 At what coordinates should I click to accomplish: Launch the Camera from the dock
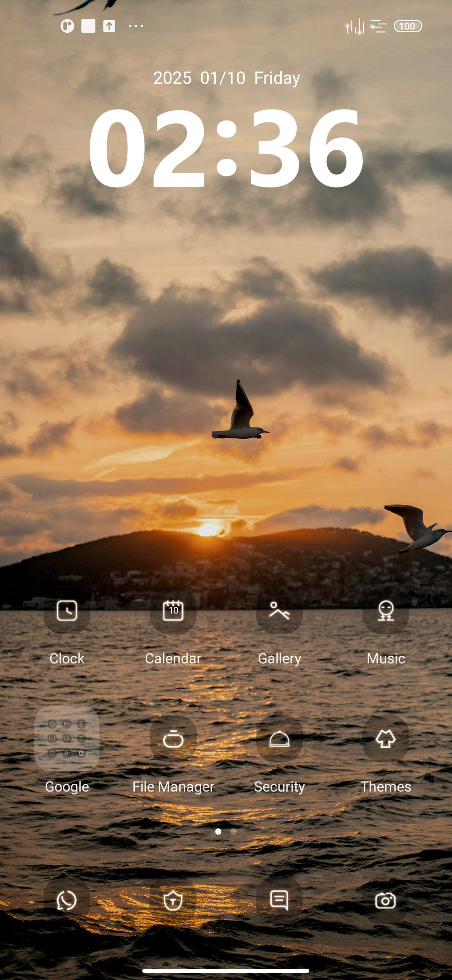386,900
